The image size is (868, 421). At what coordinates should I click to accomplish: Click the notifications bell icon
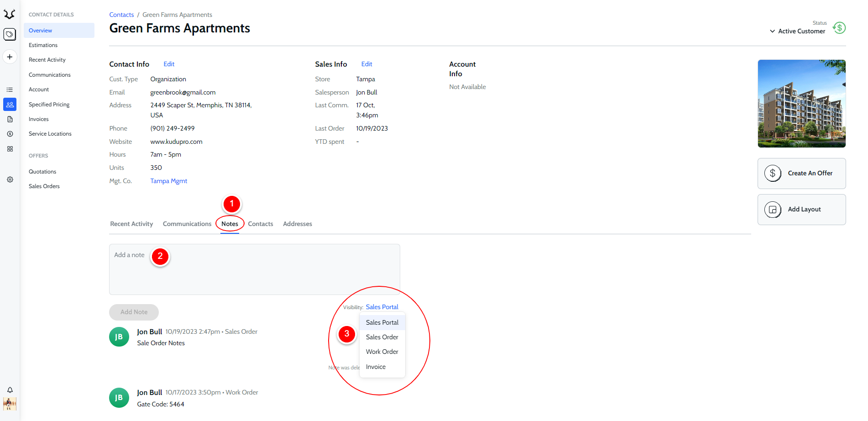[10, 390]
